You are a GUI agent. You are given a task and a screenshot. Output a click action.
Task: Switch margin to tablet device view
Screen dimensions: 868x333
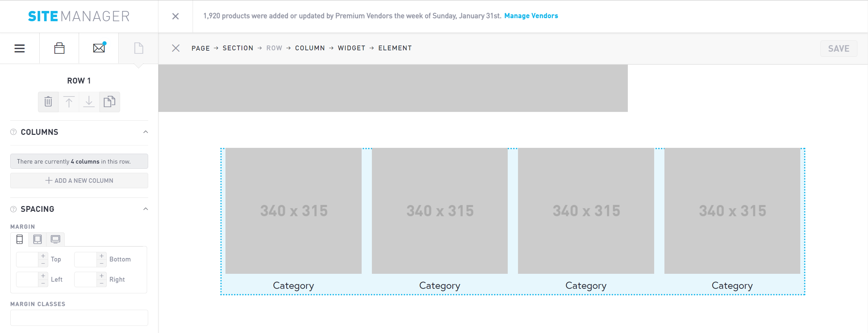click(x=38, y=239)
